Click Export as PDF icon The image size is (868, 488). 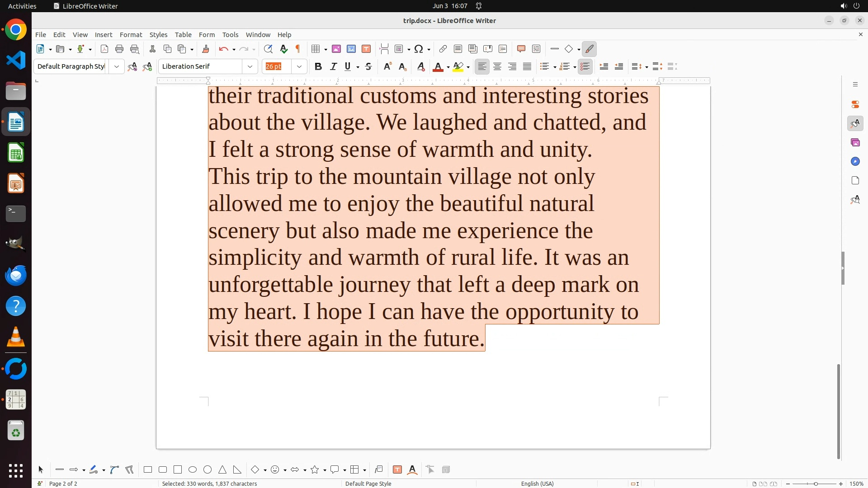coord(104,49)
